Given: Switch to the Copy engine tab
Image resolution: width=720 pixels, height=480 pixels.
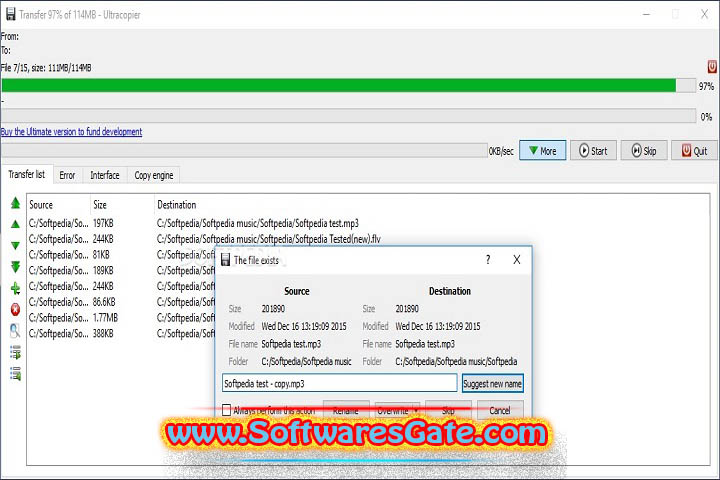Looking at the screenshot, I should click(x=154, y=175).
